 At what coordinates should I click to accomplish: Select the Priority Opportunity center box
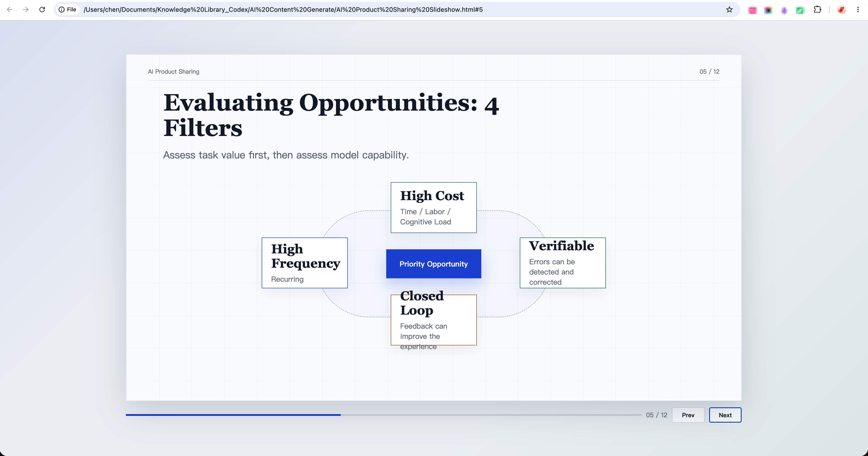434,264
